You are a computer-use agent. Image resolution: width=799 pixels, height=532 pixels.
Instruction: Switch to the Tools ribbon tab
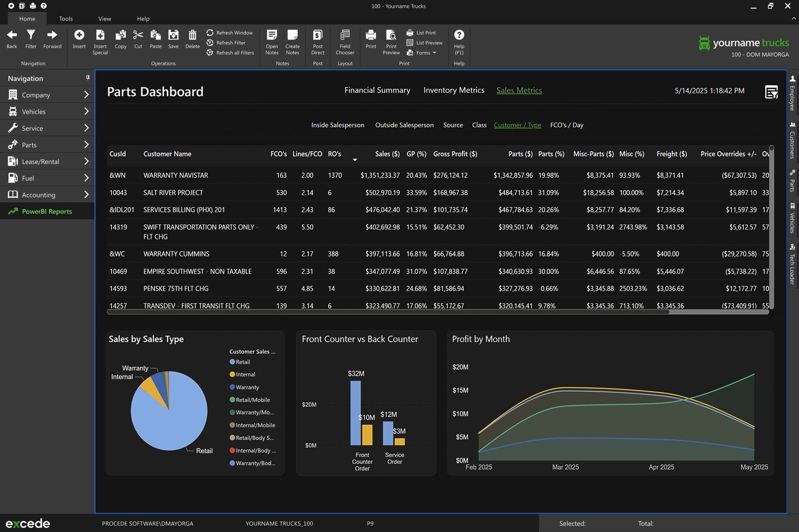[66, 19]
